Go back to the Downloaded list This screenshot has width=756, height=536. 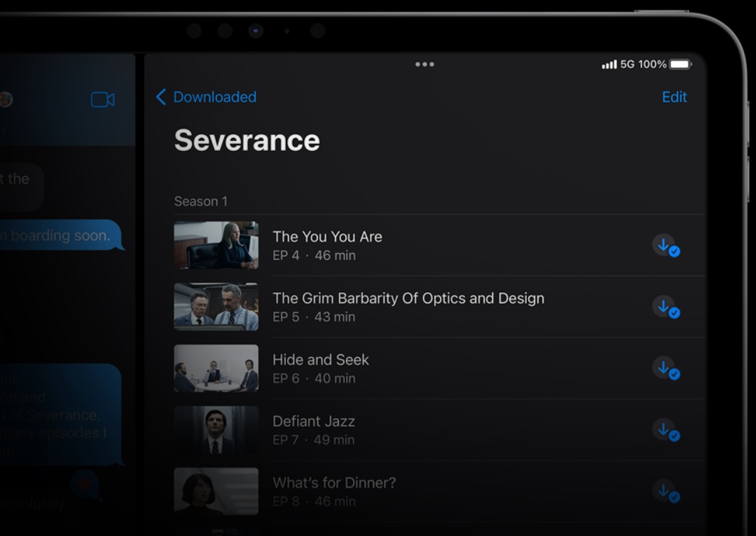pos(206,97)
